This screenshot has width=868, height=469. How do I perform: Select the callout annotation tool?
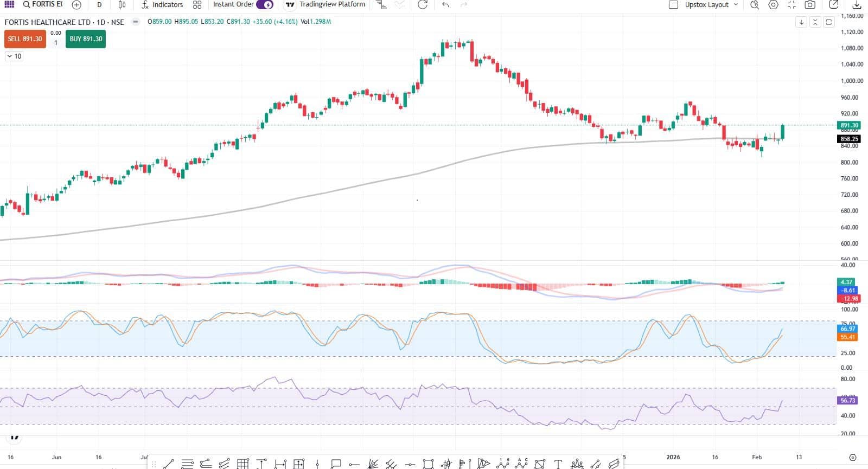coord(336,464)
